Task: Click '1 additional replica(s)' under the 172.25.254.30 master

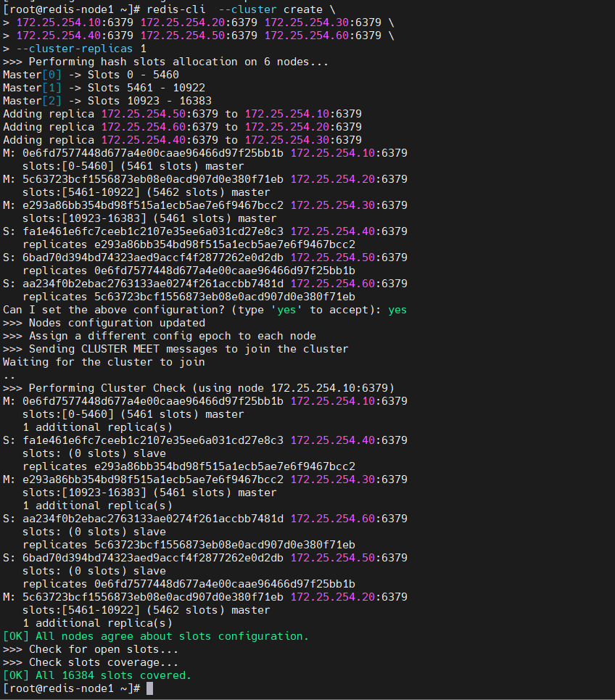Action: [x=97, y=506]
